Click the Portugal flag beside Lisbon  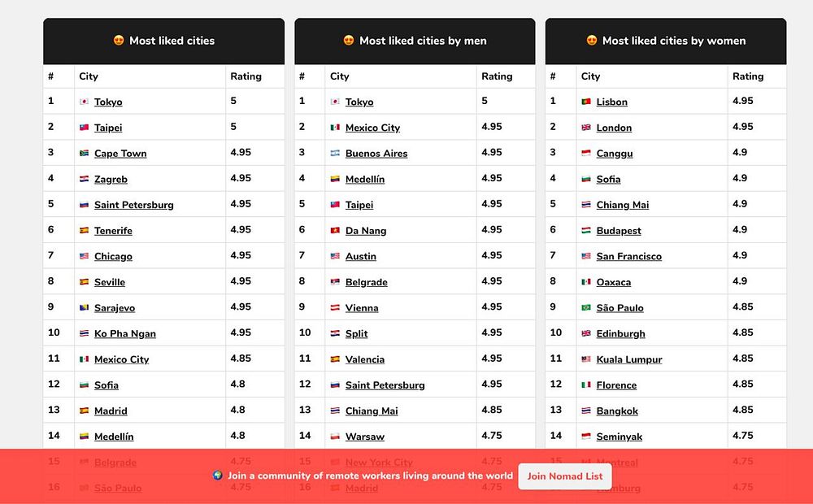tap(586, 102)
